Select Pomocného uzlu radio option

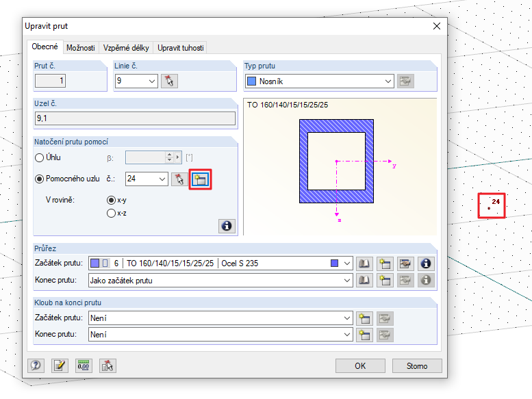[39, 179]
